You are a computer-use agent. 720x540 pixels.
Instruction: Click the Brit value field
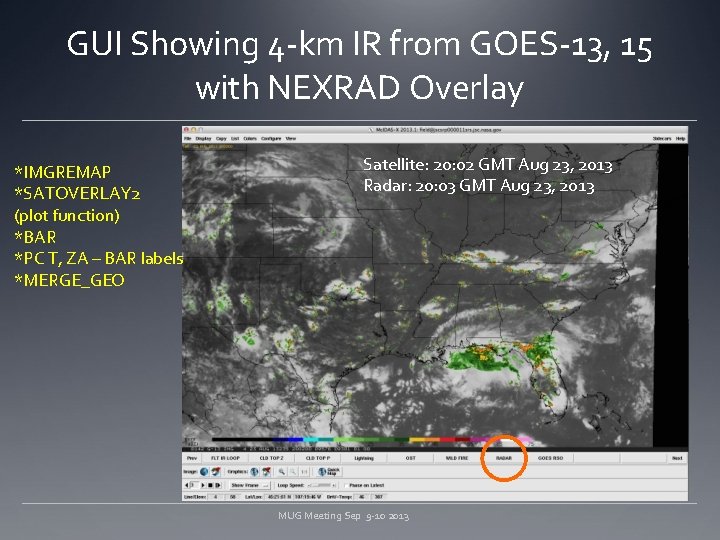coord(361,497)
